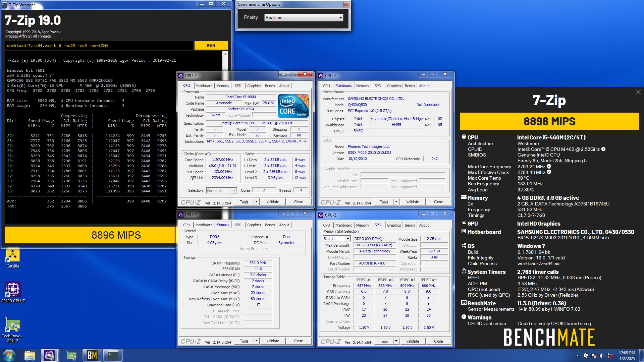This screenshot has width=644, height=362.
Task: Select CPU tab in CPU-Z Mainboard window
Action: (x=326, y=86)
